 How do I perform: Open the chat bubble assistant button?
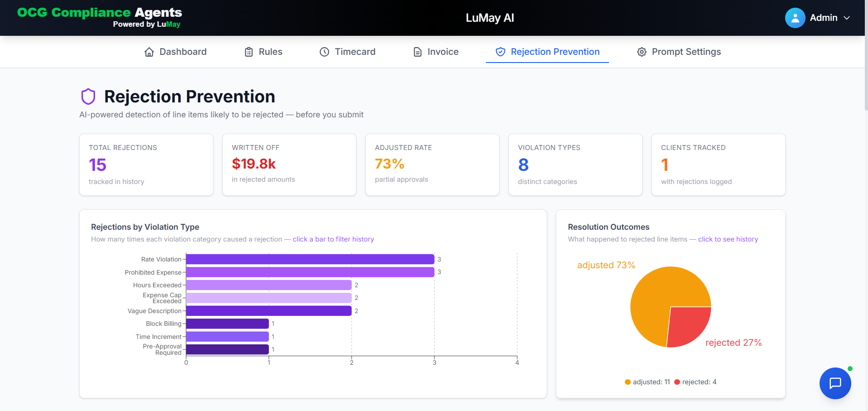835,383
